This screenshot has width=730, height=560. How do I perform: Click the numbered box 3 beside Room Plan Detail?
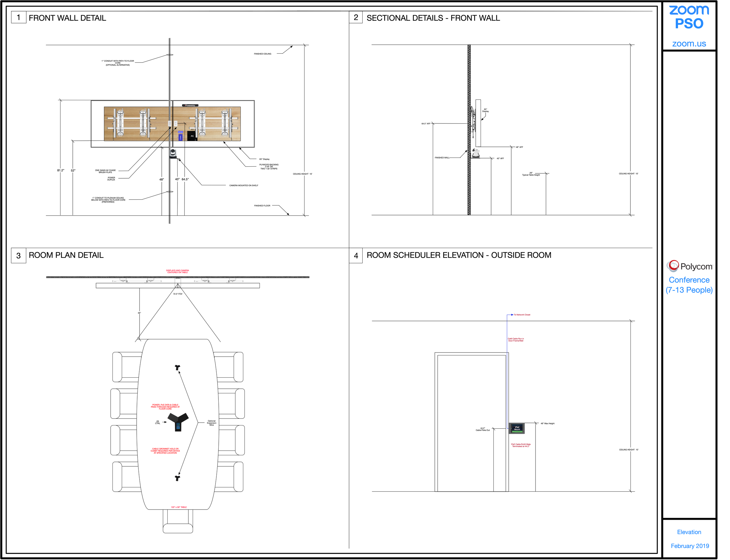click(19, 255)
